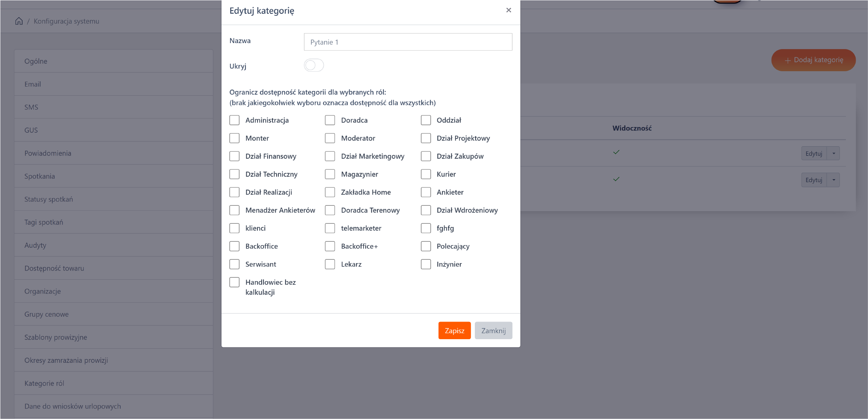Click the Nazwa input field
The height and width of the screenshot is (419, 868).
[408, 42]
